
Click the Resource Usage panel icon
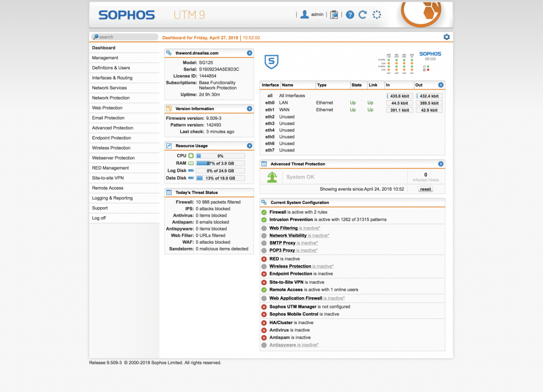(x=169, y=146)
